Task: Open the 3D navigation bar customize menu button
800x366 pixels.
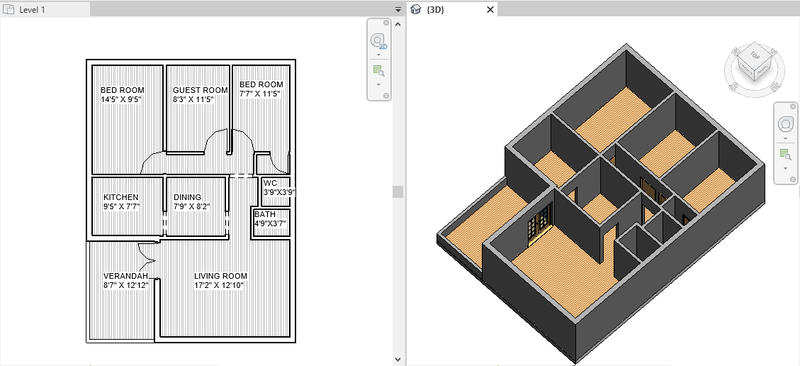Action: 793,179
